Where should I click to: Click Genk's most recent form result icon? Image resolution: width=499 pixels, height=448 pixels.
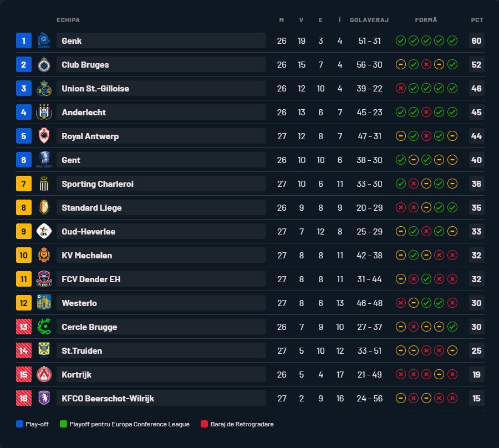click(x=452, y=41)
